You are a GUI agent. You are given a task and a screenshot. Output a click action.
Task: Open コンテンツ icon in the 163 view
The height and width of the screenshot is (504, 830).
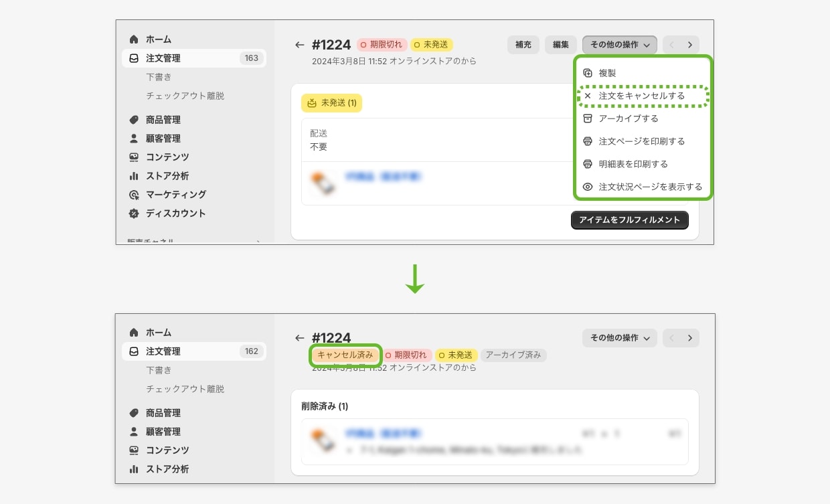134,157
